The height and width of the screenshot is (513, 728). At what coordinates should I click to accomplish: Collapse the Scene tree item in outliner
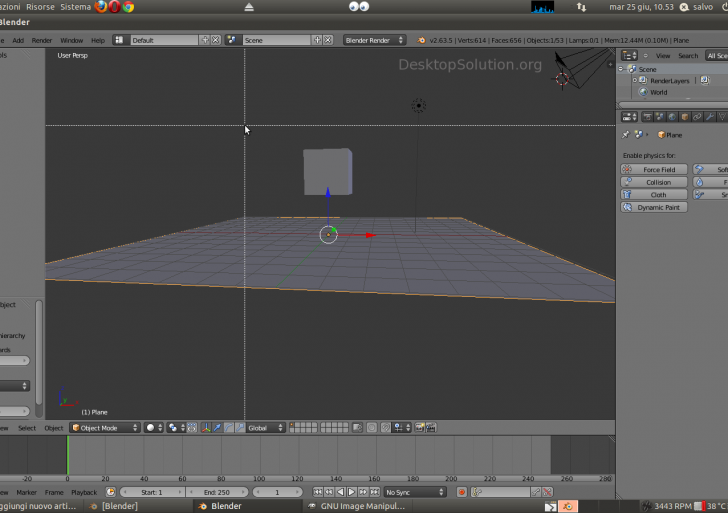tap(622, 69)
